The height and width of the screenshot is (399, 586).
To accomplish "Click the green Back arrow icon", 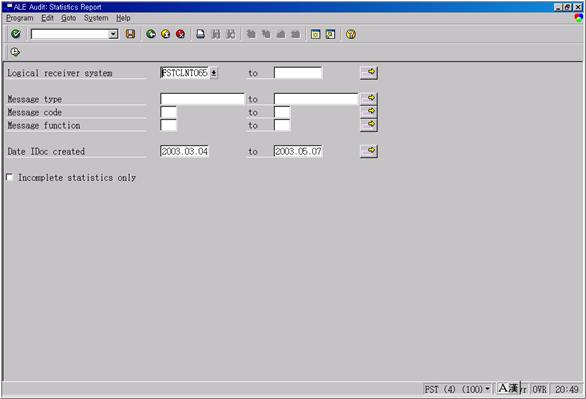I will pyautogui.click(x=151, y=34).
